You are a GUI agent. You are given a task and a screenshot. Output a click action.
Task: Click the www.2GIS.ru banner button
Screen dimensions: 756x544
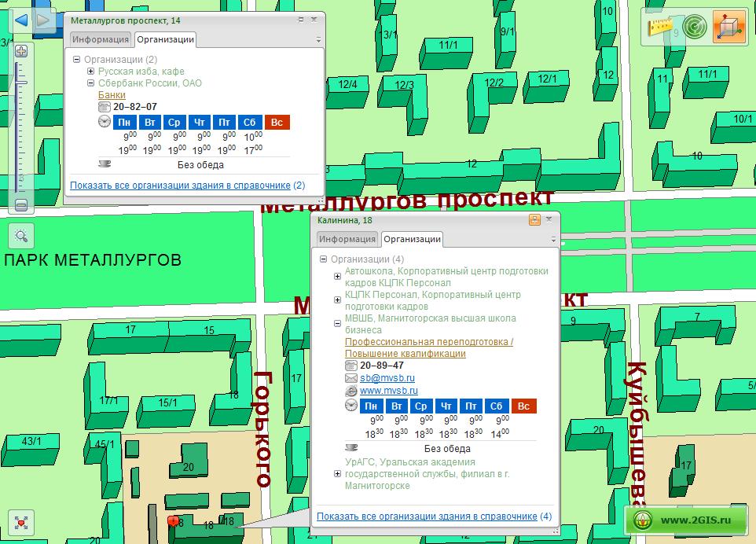[x=685, y=520]
